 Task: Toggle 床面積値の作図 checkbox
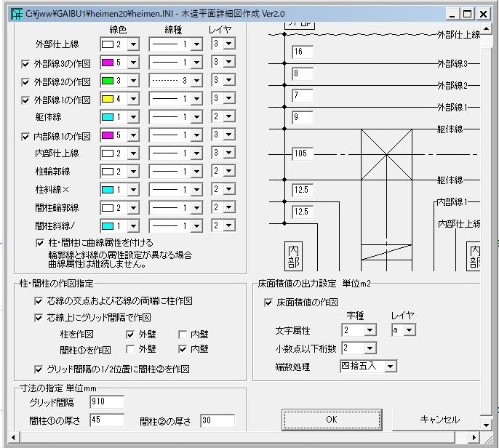coord(268,303)
